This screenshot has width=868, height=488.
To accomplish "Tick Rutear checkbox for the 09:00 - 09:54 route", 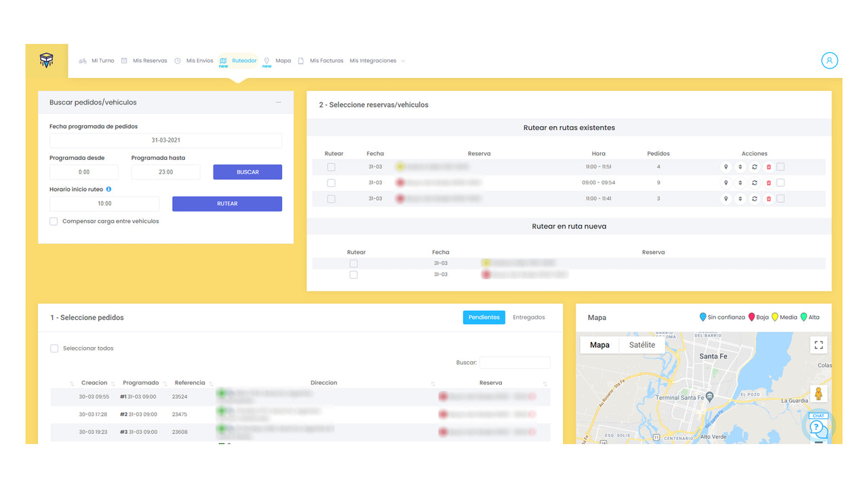I will tap(331, 183).
